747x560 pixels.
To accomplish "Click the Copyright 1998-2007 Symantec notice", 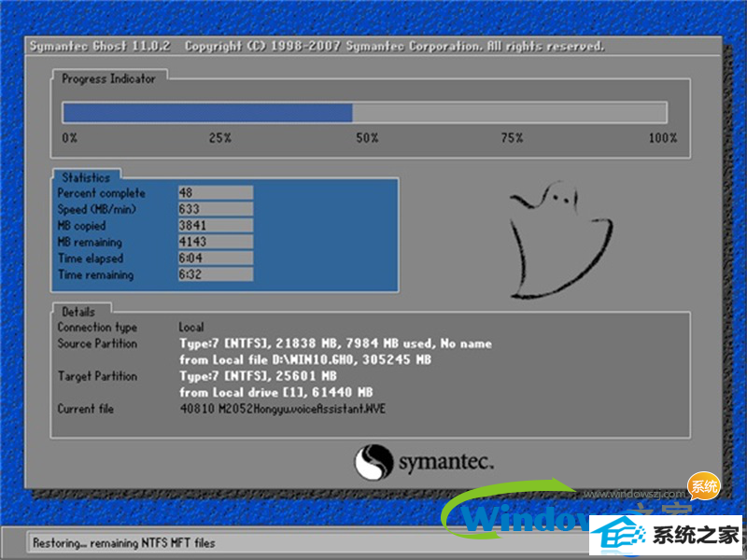I will point(394,46).
